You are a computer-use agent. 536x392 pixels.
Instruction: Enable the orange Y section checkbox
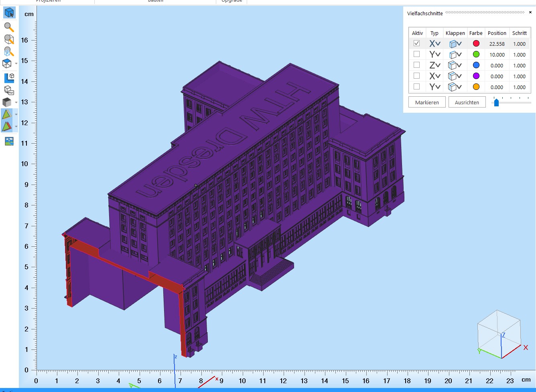417,87
